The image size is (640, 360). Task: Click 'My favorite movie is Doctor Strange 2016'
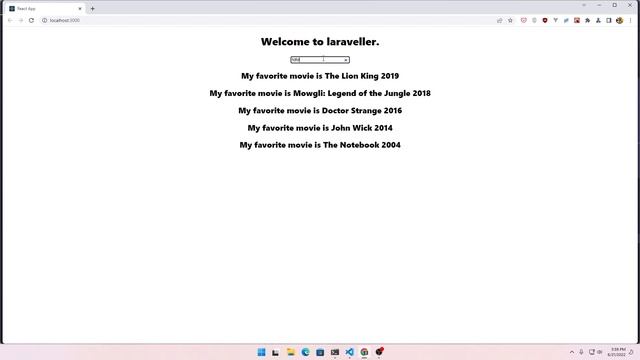pos(320,111)
